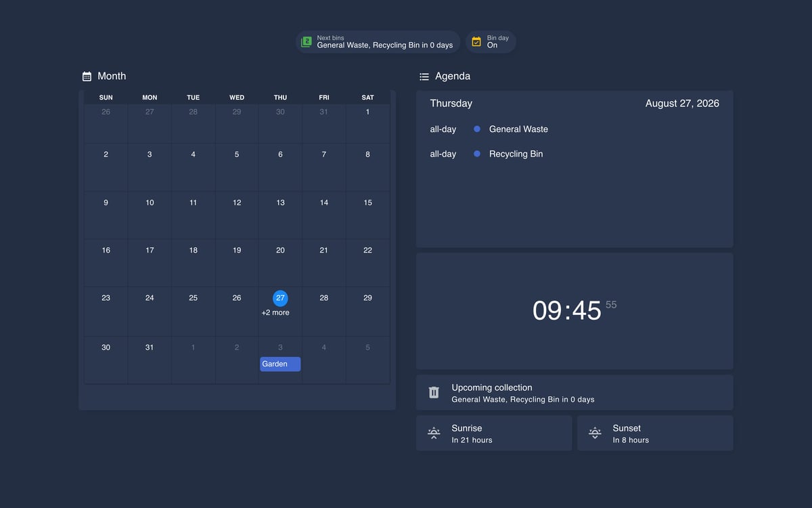Click the Agenda heading text

(453, 76)
